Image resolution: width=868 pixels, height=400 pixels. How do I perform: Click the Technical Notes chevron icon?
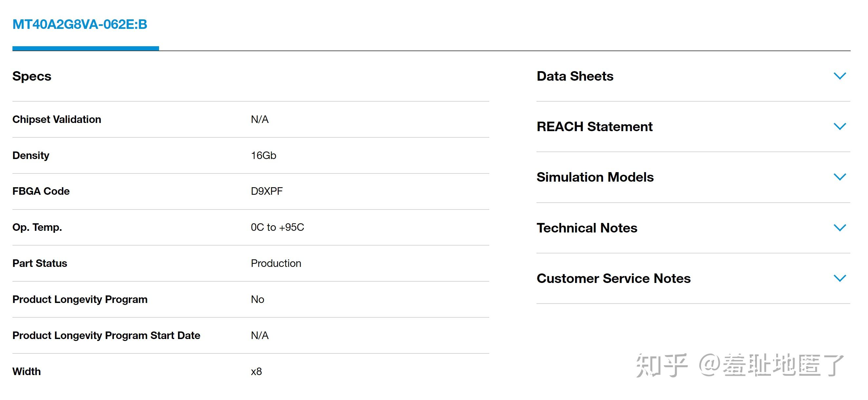point(839,228)
